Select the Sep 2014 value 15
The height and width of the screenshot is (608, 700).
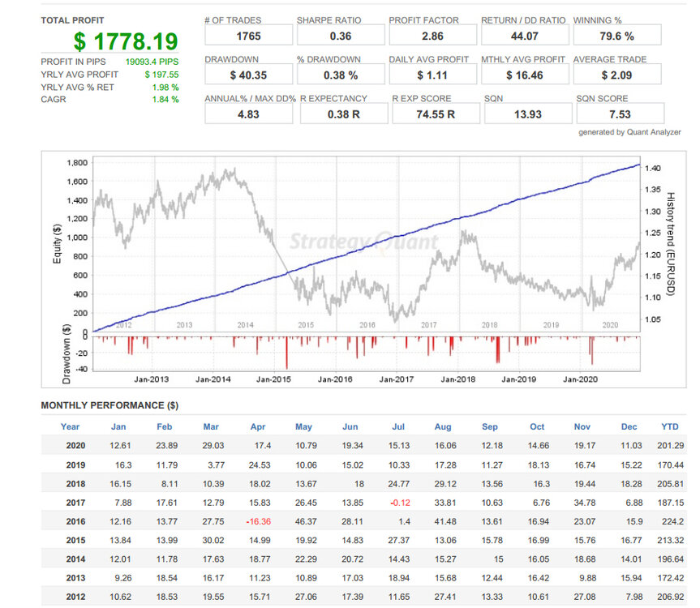[499, 559]
